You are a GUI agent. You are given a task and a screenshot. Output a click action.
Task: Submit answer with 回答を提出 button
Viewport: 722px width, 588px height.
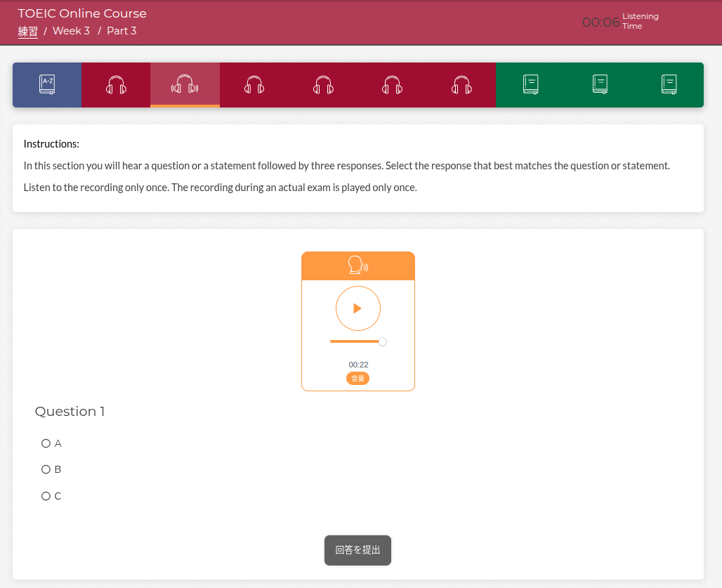pyautogui.click(x=357, y=550)
